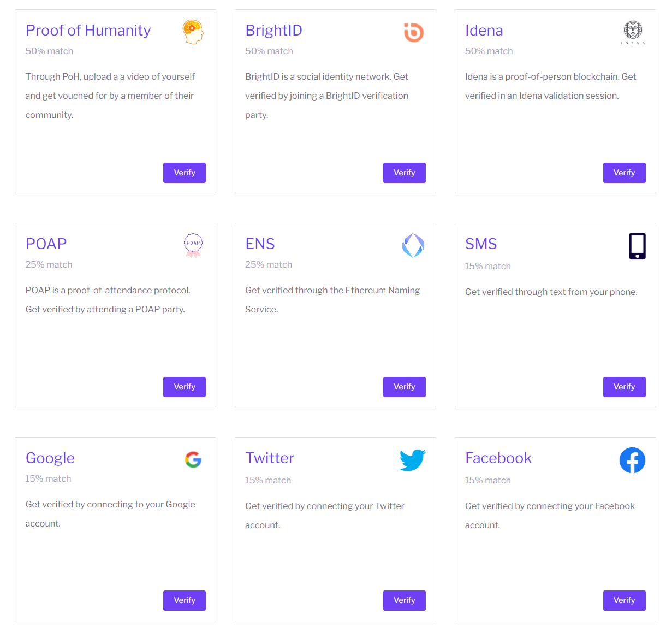Hit Verify on the SMS card
This screenshot has width=672, height=638.
pos(624,387)
